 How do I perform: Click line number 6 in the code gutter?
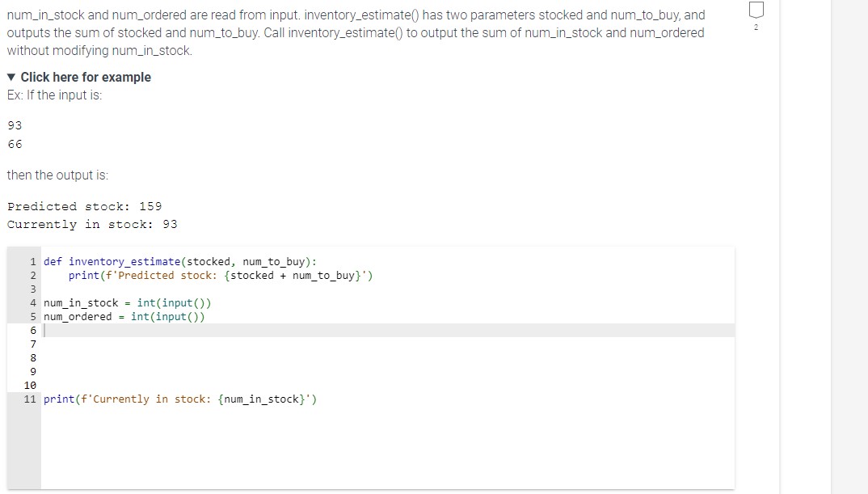32,330
